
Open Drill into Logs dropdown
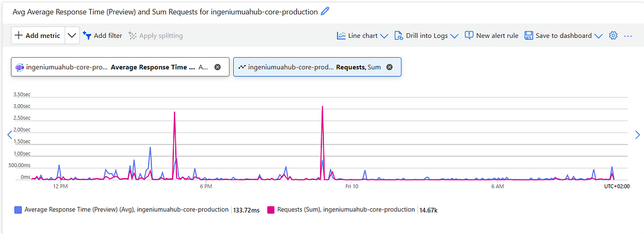(x=426, y=35)
